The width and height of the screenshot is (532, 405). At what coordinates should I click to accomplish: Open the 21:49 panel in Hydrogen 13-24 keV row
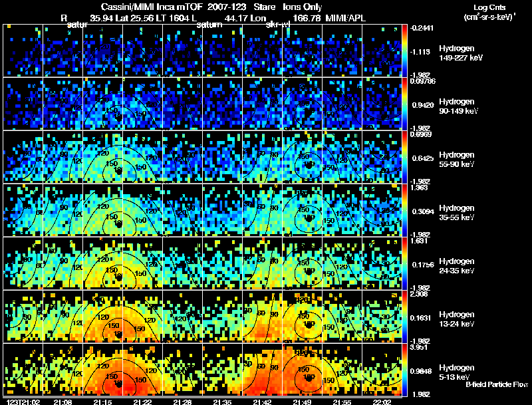[302, 317]
